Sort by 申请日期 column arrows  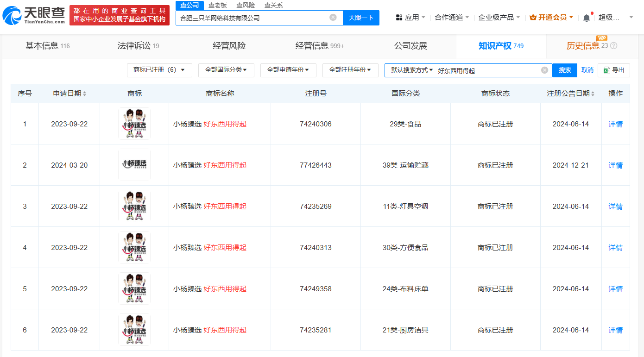click(x=84, y=94)
